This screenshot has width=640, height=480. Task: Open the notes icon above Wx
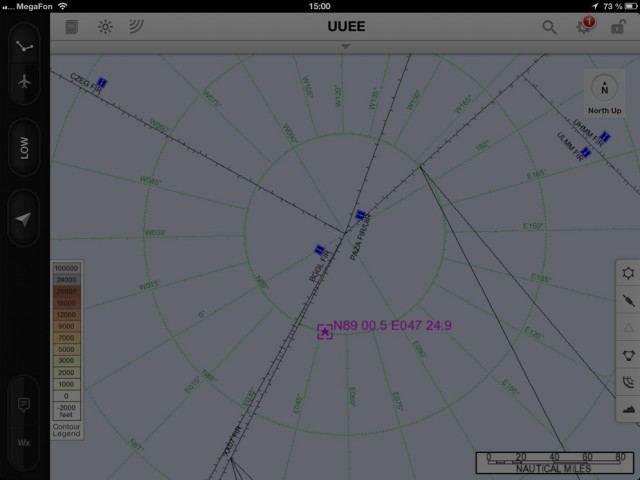coord(24,405)
